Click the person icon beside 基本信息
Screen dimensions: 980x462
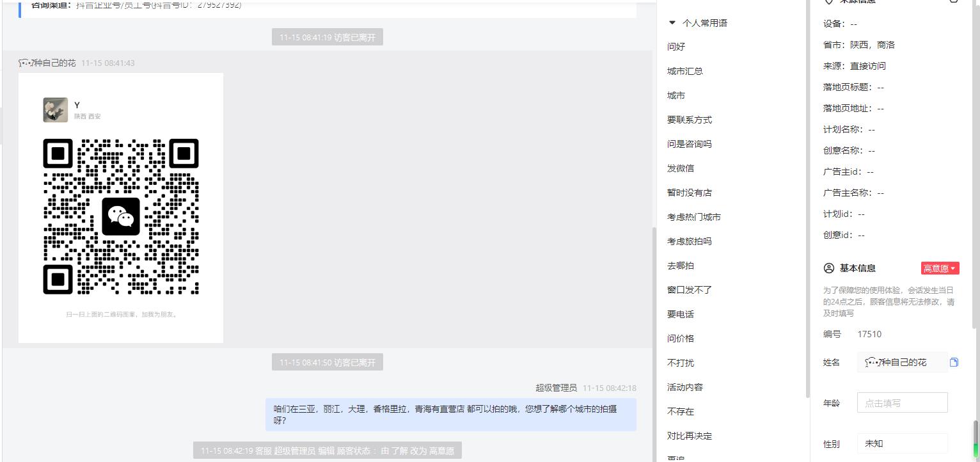829,268
